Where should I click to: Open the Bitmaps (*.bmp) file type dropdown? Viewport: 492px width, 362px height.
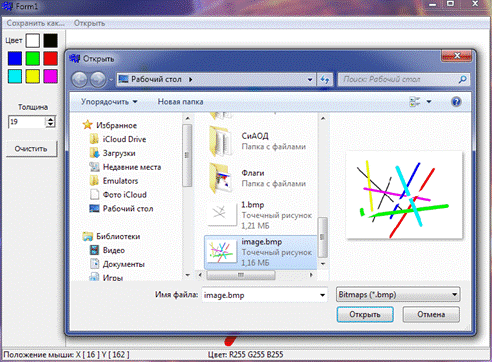[x=398, y=295]
